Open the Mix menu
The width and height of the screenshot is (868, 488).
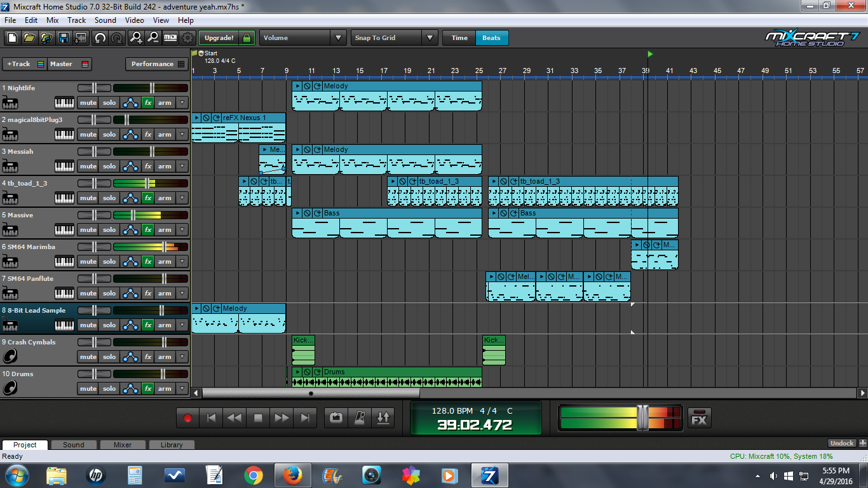pos(52,20)
